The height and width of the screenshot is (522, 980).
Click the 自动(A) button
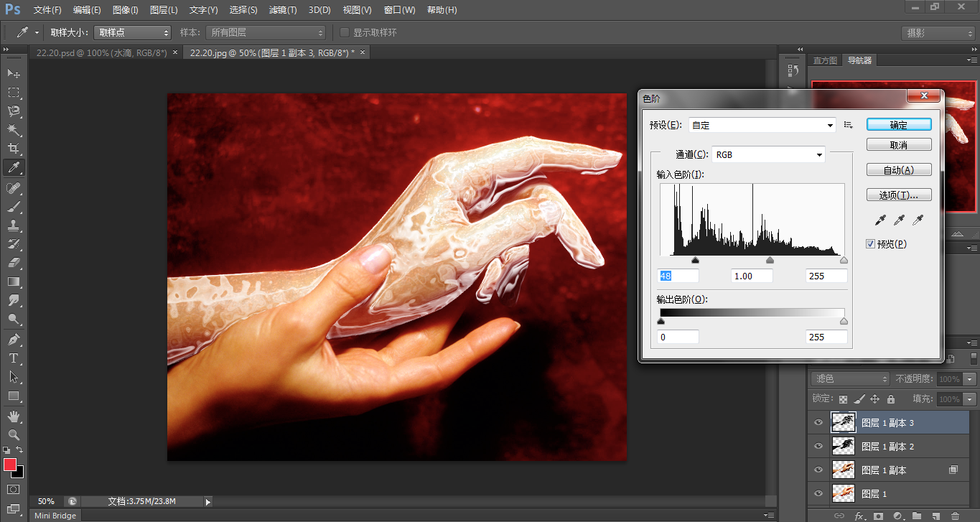[x=899, y=170]
